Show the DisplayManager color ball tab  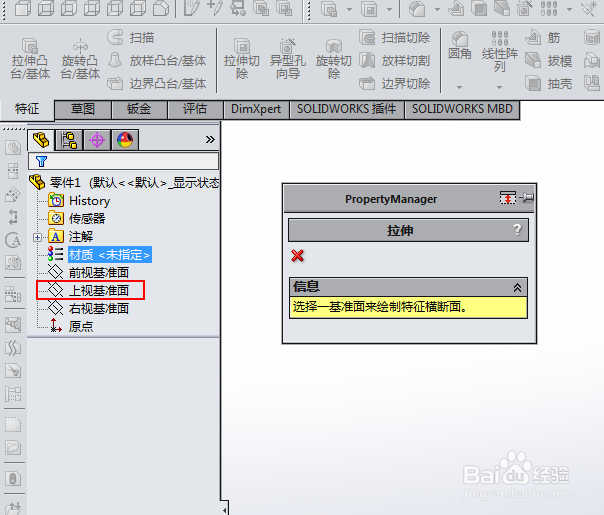(x=124, y=140)
